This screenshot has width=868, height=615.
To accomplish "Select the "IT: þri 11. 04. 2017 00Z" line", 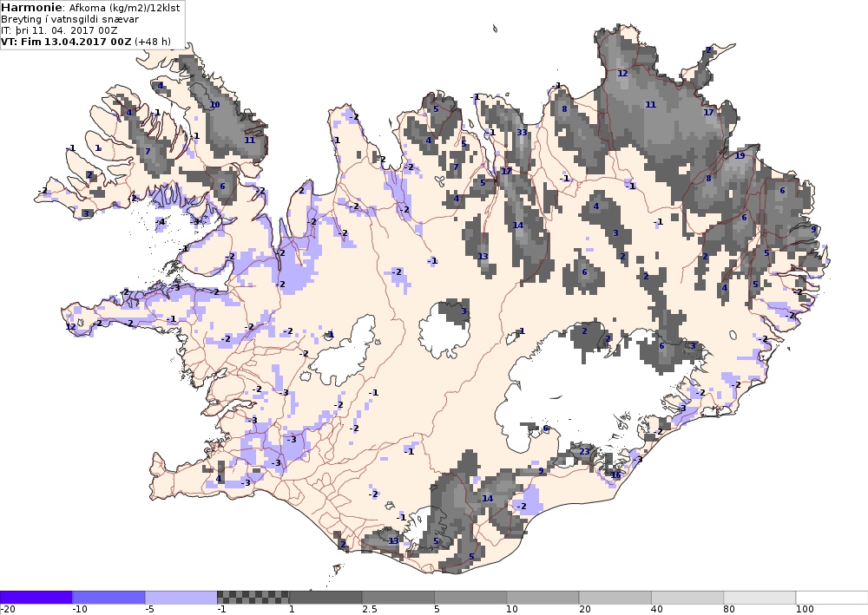I will pos(59,29).
